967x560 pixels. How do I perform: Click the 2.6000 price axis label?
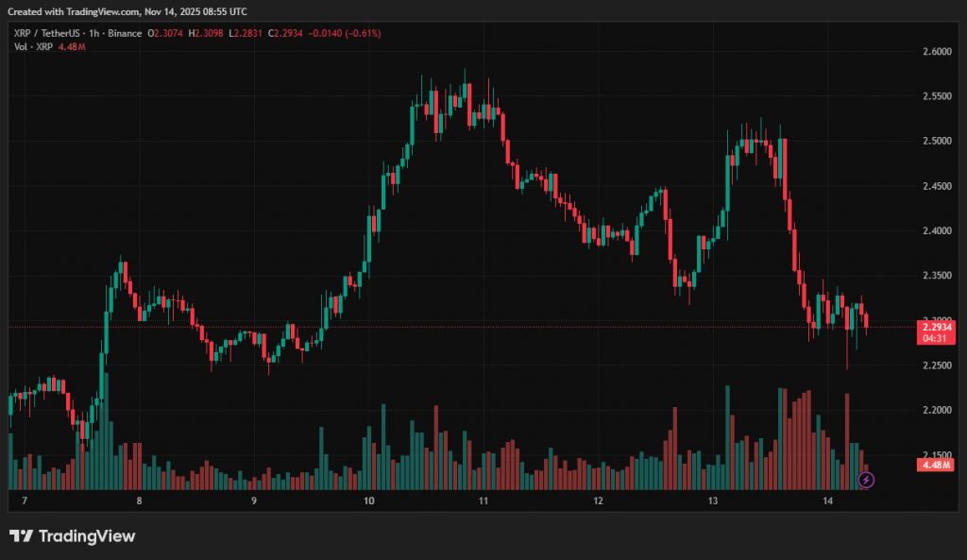click(935, 52)
